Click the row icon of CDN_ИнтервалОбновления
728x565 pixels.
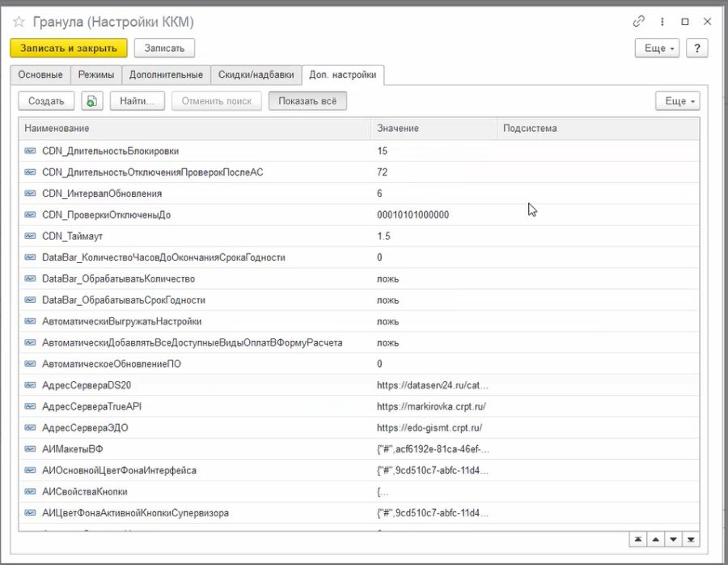[x=30, y=193]
